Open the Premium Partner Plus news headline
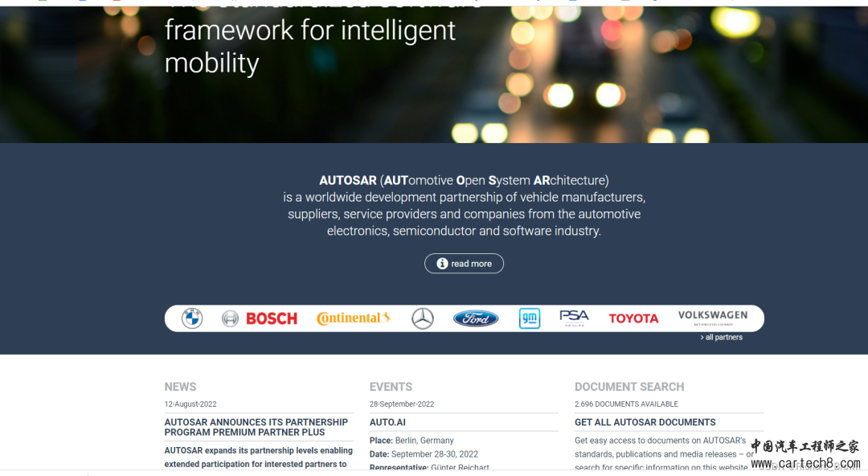Viewport: 868px width, 476px height. [256, 427]
